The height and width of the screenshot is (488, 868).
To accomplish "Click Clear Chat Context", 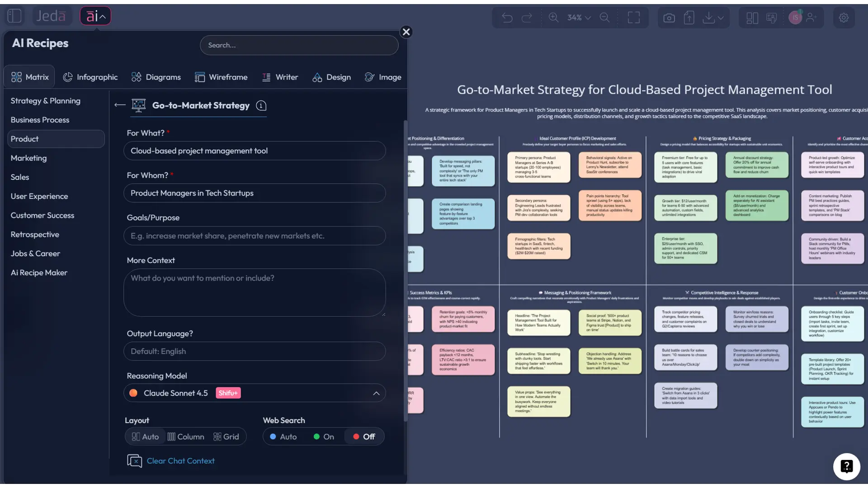I will [x=180, y=461].
